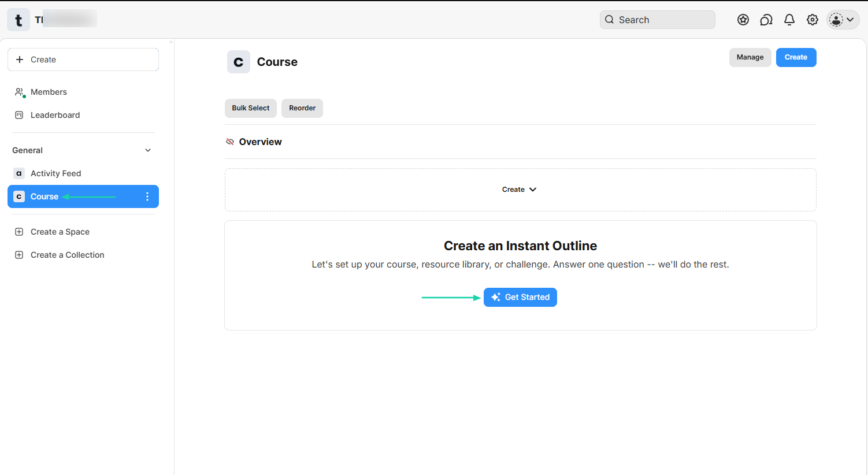
Task: Expand the Create dropdown in Overview section
Action: (x=520, y=190)
